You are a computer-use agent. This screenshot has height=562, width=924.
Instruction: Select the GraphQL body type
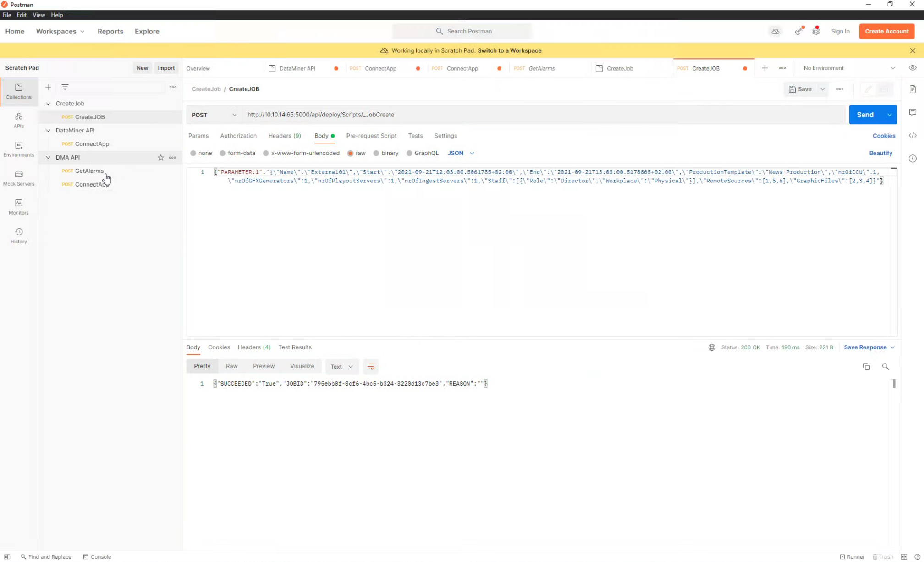coord(423,153)
